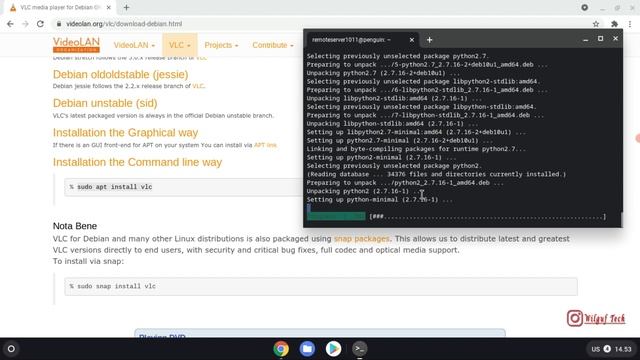Open the Play Store from the shelf
The image size is (640, 360).
(x=333, y=349)
